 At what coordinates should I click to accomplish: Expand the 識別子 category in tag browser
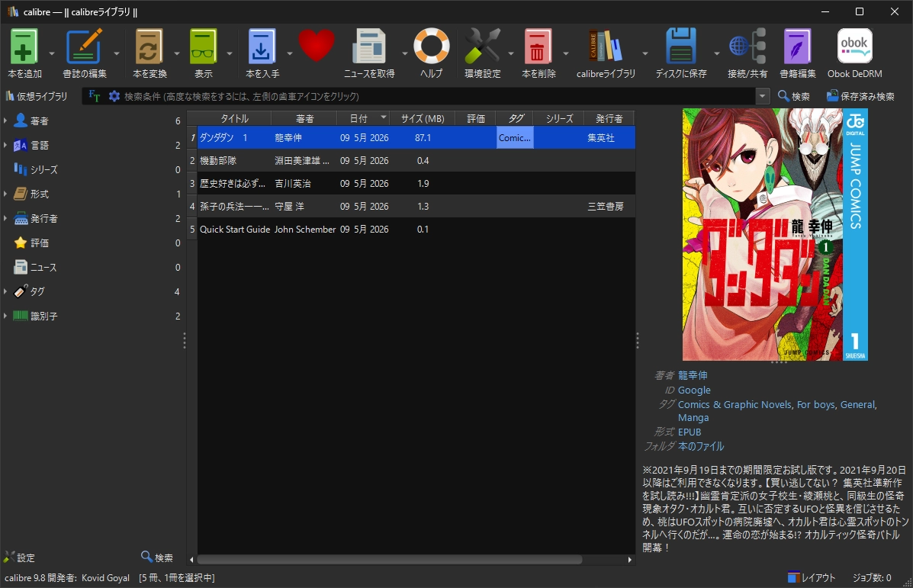[5, 316]
